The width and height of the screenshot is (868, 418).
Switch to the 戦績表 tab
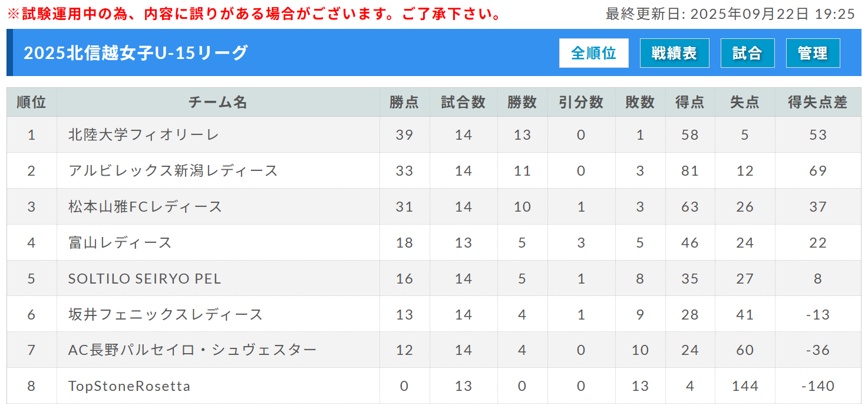(674, 53)
